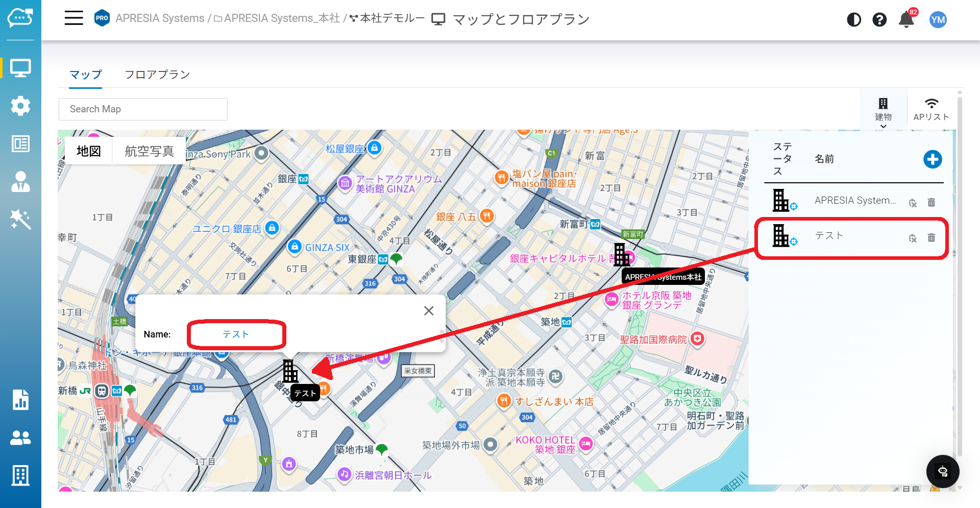This screenshot has height=508, width=980.
Task: Switch to the フロアプラン tab
Action: click(x=157, y=75)
